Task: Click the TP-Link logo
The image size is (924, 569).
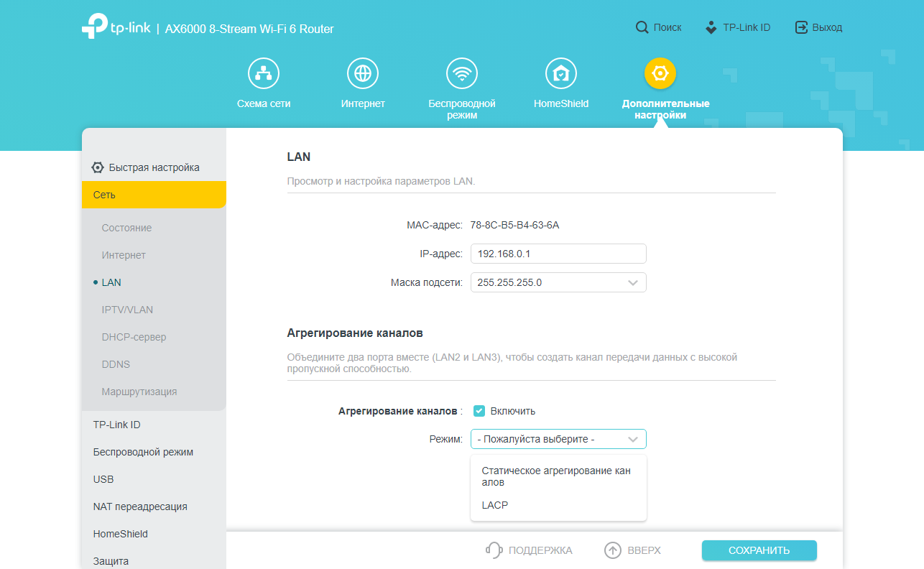Action: click(x=115, y=27)
